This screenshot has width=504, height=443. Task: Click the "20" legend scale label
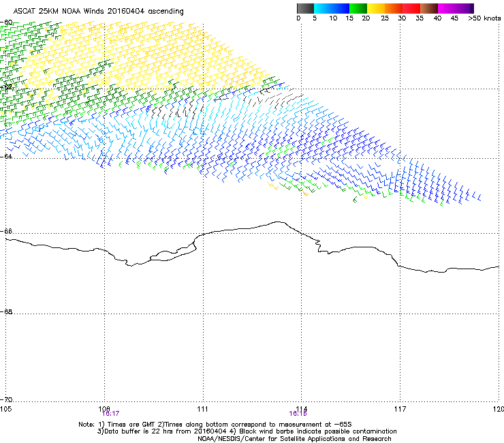(366, 18)
